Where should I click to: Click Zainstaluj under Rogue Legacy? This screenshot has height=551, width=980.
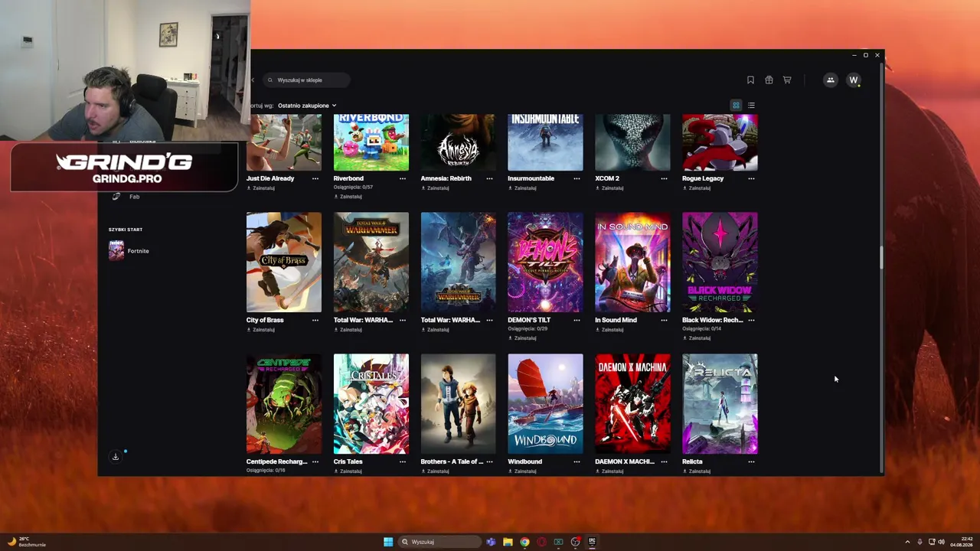[697, 188]
